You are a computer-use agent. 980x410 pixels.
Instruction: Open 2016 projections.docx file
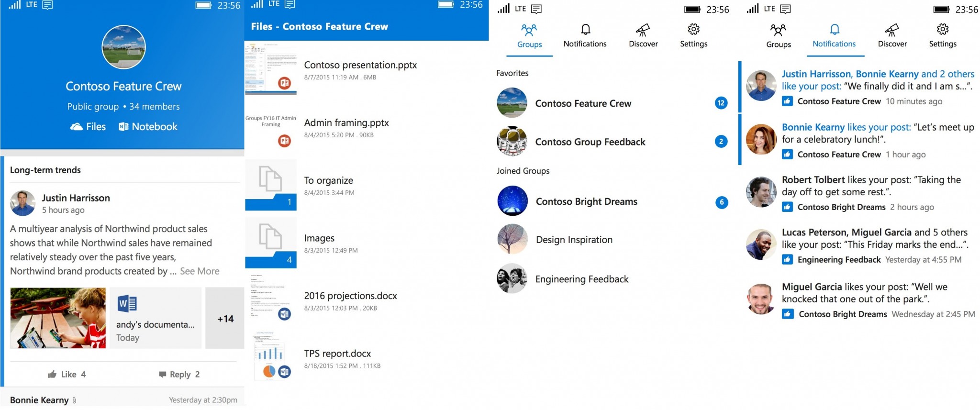pos(367,301)
